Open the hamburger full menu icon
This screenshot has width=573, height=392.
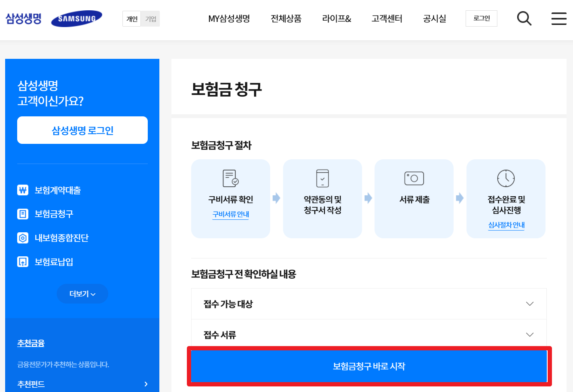coord(559,18)
